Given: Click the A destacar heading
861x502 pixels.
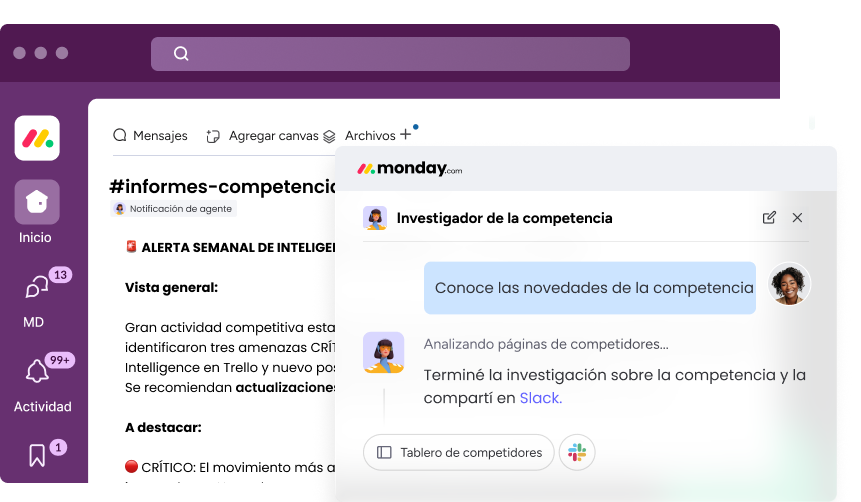Looking at the screenshot, I should [x=163, y=427].
